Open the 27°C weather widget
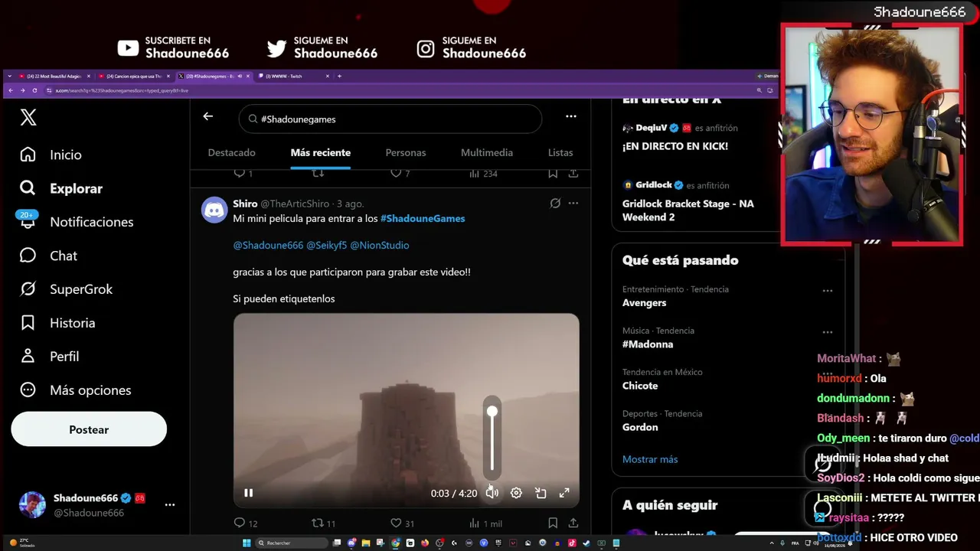 click(x=22, y=543)
